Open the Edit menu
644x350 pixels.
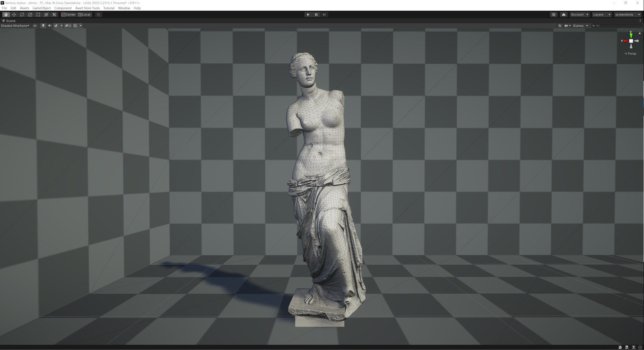pyautogui.click(x=13, y=8)
